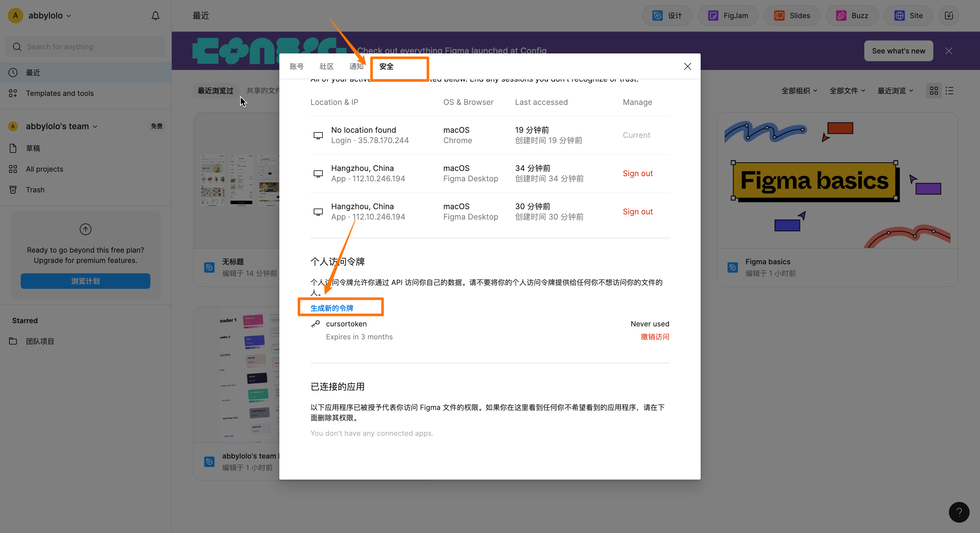Switch to 账号 tab in settings
Screen dimensions: 980x533
pyautogui.click(x=297, y=66)
